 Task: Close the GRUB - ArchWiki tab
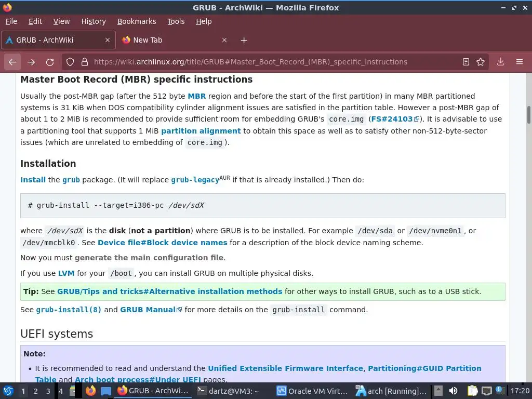pyautogui.click(x=108, y=40)
